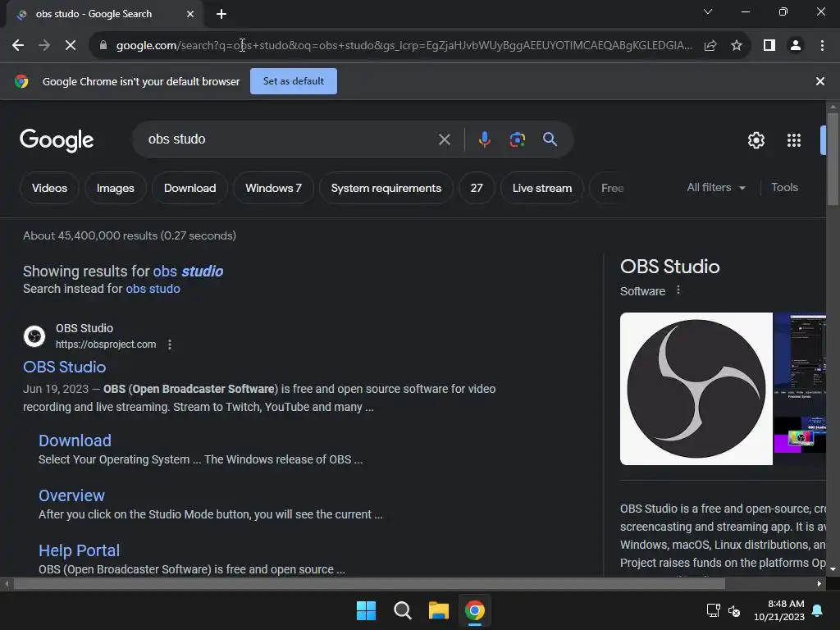Select the Videos filter chip

click(x=49, y=188)
